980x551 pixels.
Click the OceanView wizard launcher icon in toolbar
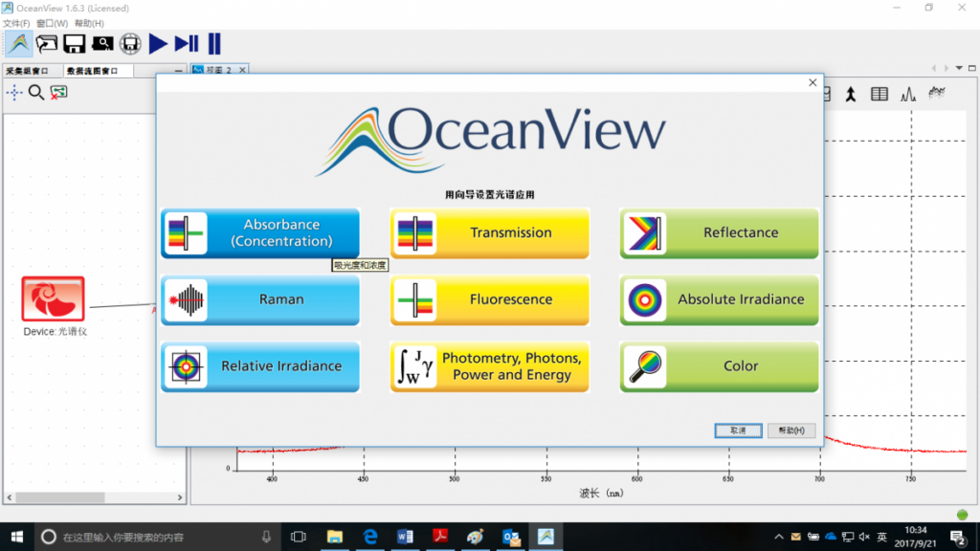click(18, 43)
